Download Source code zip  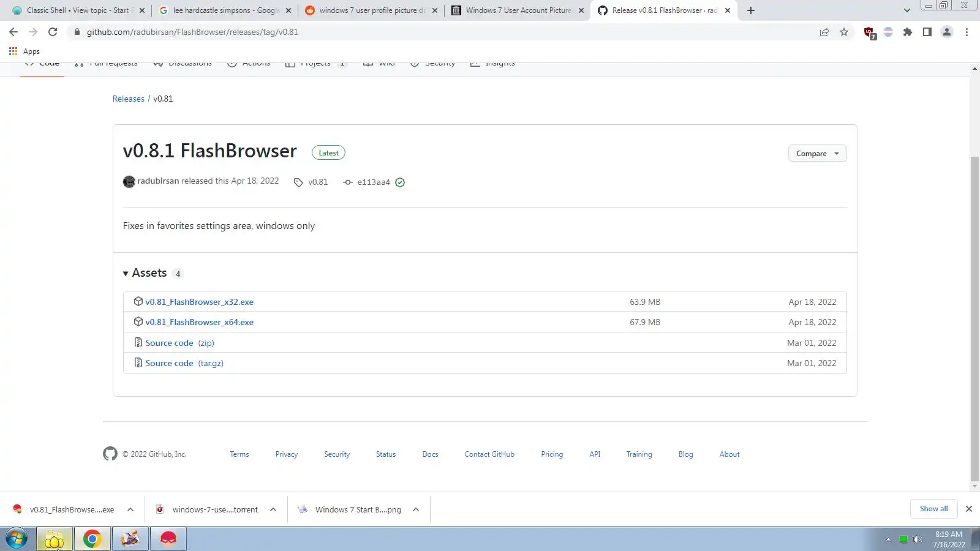179,343
